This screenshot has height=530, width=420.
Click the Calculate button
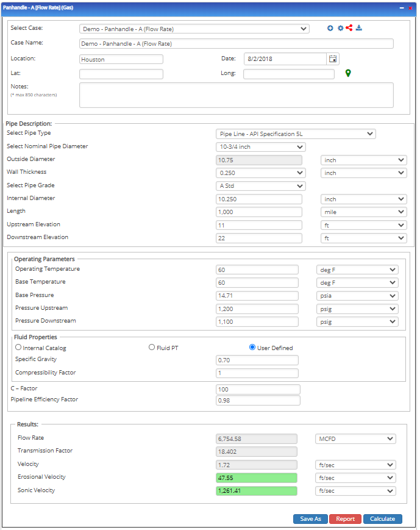pos(383,518)
